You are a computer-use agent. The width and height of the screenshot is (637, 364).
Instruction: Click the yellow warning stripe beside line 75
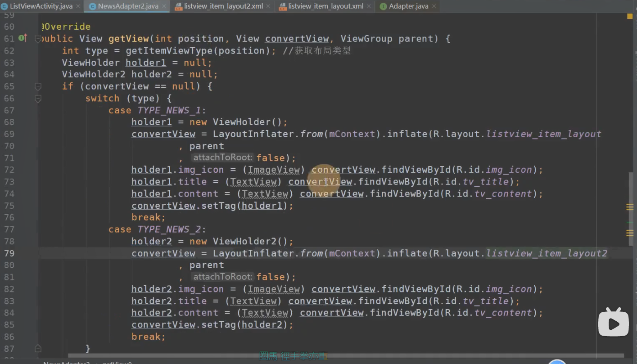click(x=630, y=207)
